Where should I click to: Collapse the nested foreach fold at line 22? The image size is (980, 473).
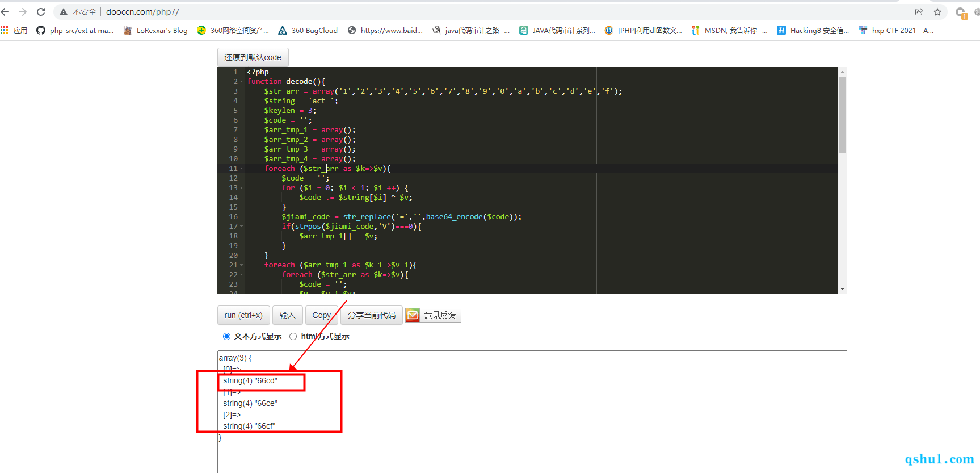point(241,275)
